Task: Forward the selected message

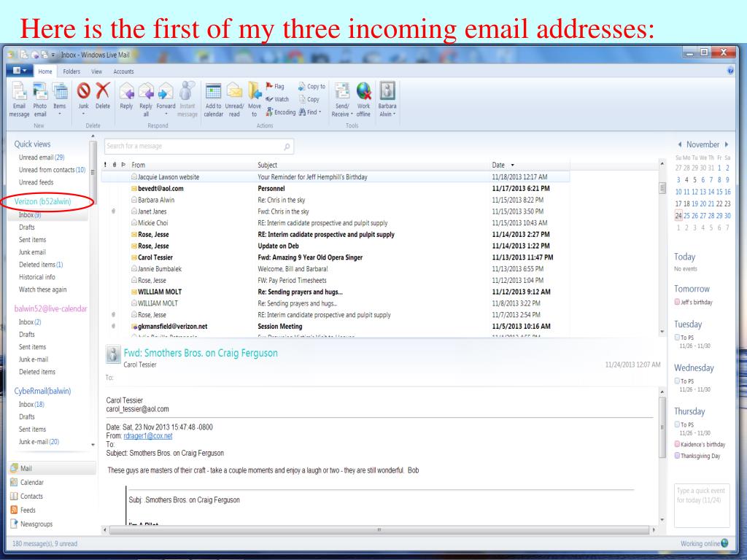Action: point(166,99)
